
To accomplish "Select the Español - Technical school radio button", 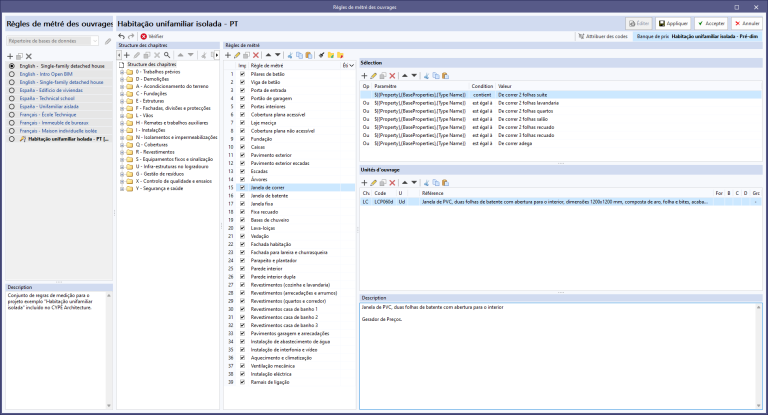I will click(x=12, y=98).
